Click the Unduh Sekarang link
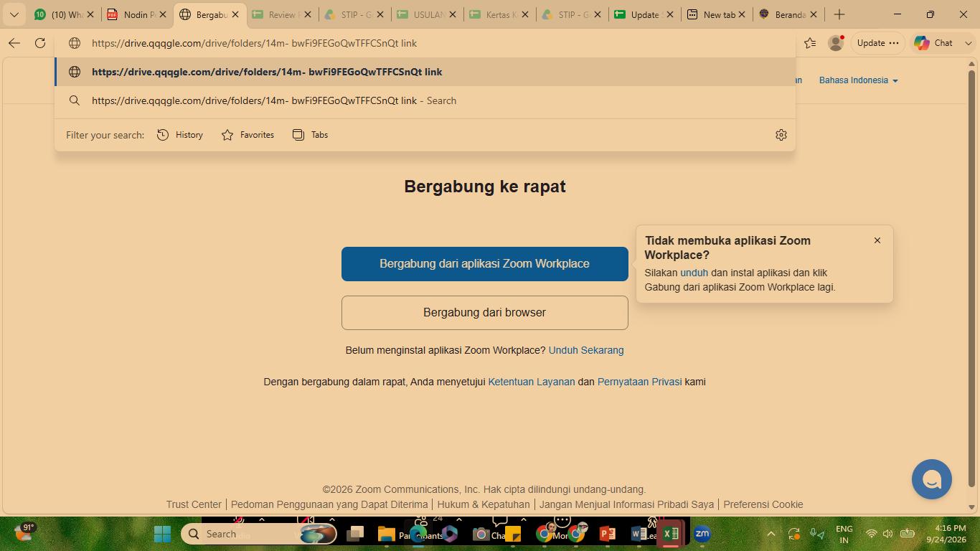980x551 pixels. click(586, 350)
